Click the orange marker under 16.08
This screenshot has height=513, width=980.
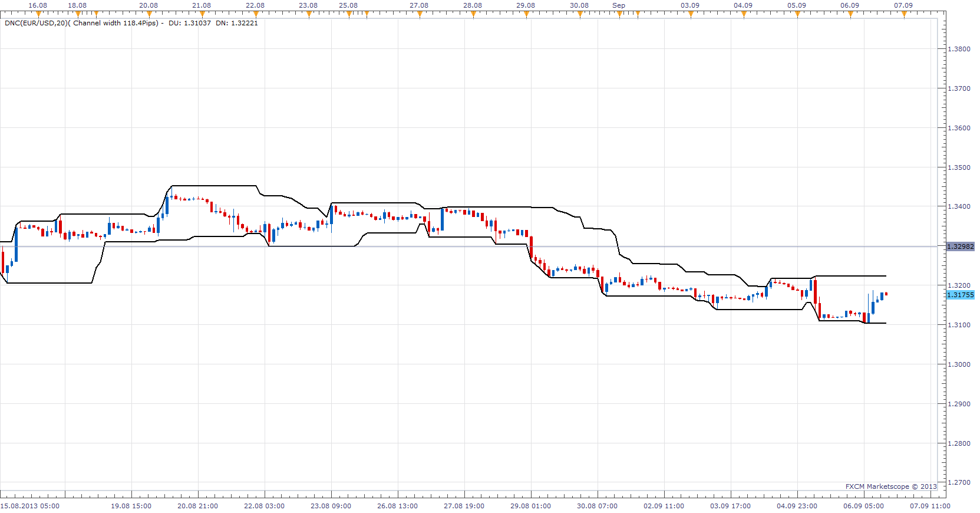tap(38, 14)
